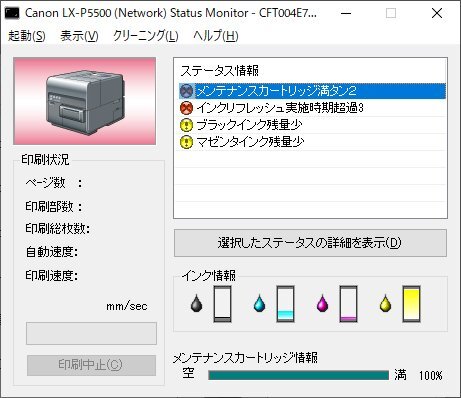Close the Status Monitor window

pyautogui.click(x=437, y=13)
